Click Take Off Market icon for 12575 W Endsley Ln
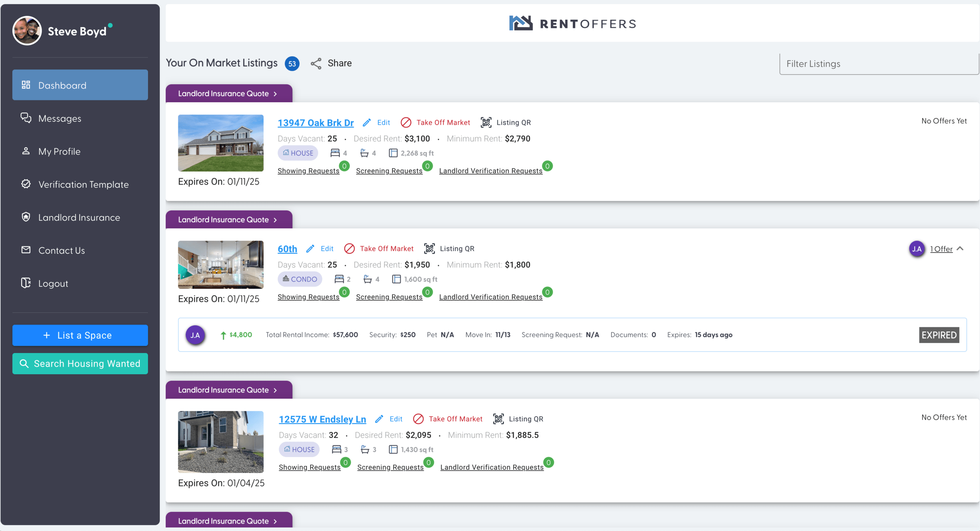980x531 pixels. [418, 419]
